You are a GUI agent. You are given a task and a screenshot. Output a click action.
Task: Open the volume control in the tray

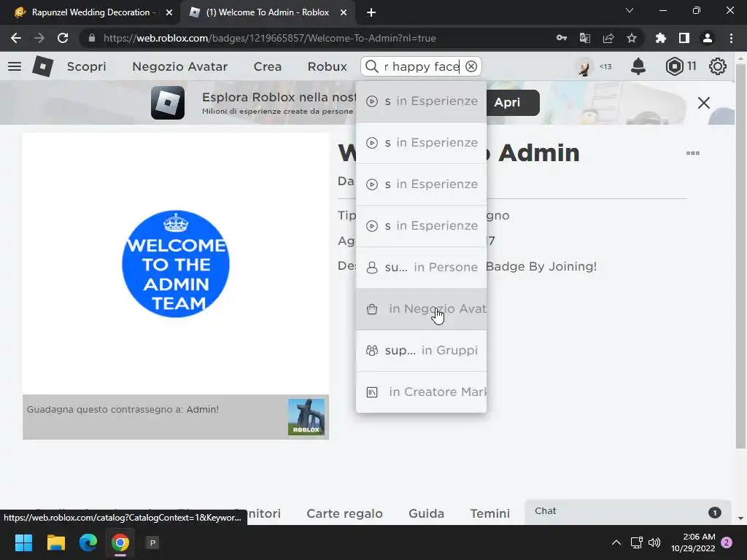[654, 542]
